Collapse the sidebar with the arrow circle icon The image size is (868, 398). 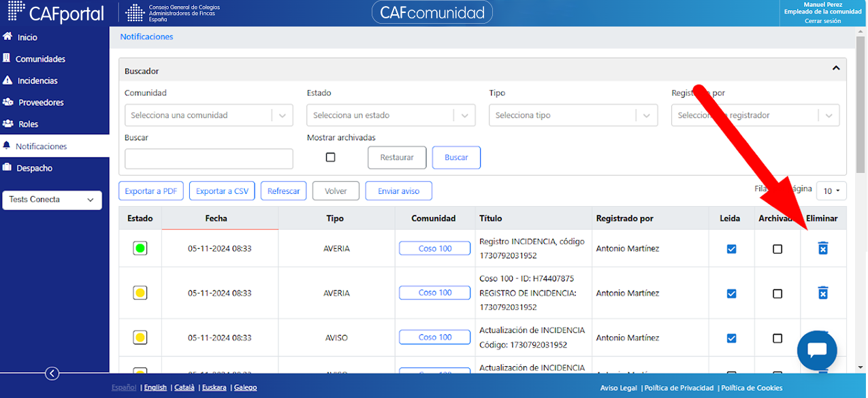(x=52, y=373)
